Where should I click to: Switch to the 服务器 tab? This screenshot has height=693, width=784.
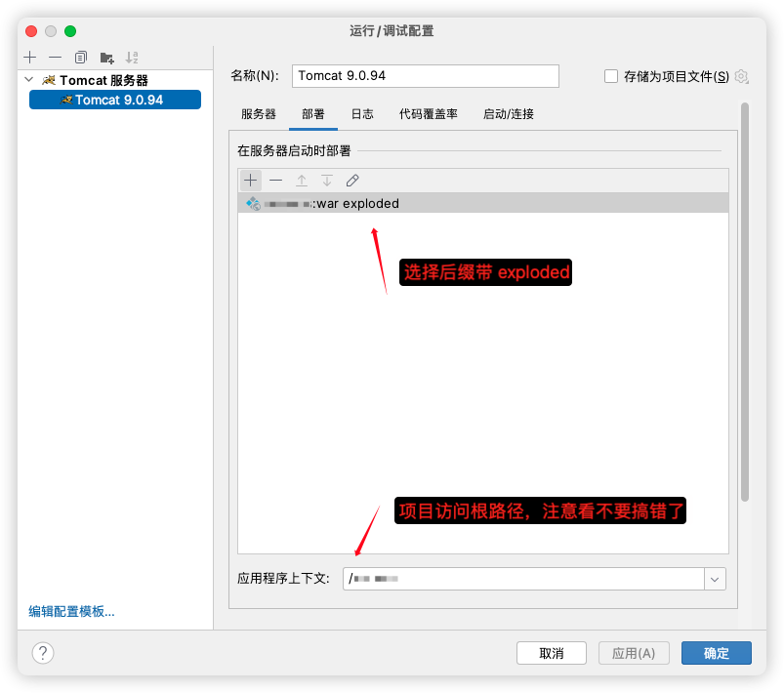[259, 114]
